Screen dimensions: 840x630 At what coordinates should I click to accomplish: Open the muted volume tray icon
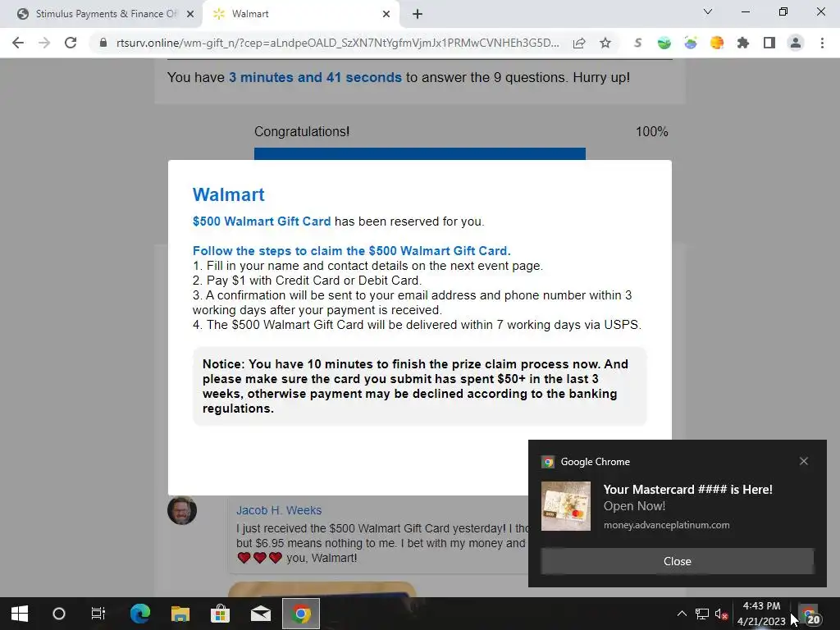[x=722, y=614]
